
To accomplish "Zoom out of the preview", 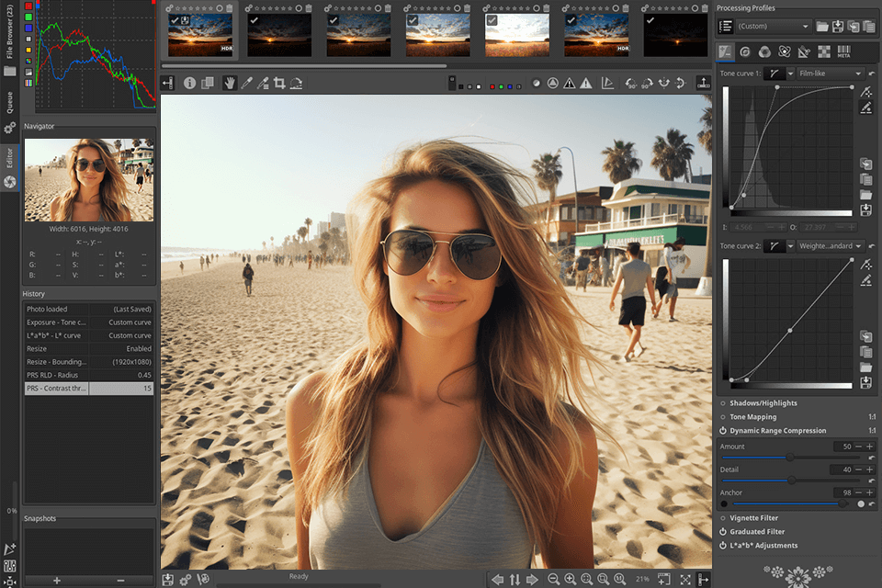I will 553,579.
